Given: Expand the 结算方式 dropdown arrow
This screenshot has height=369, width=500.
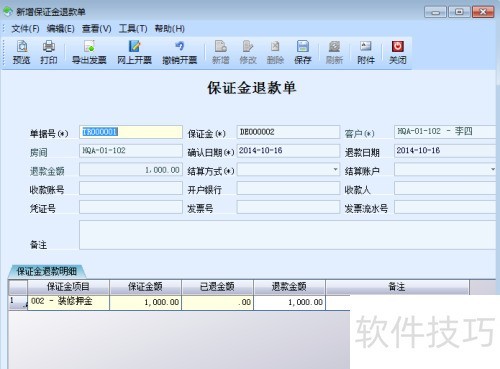Looking at the screenshot, I should [335, 170].
